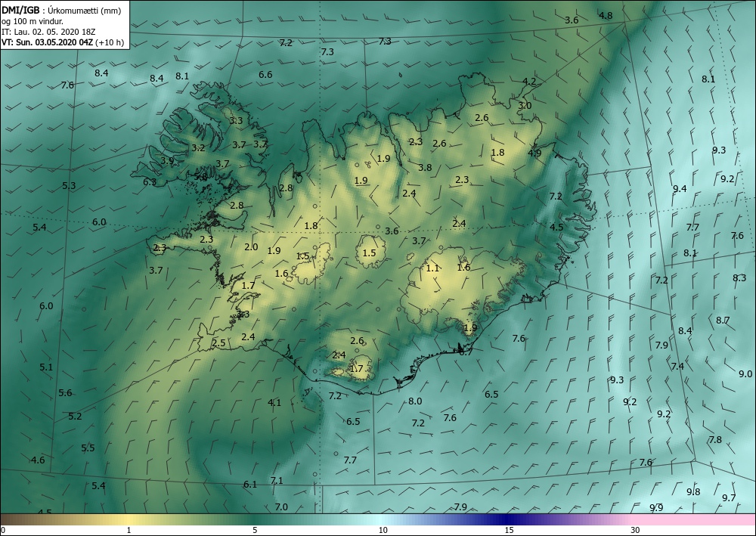756x536 pixels.
Task: Click the 2.0 value in western Iceland
Action: 251,246
